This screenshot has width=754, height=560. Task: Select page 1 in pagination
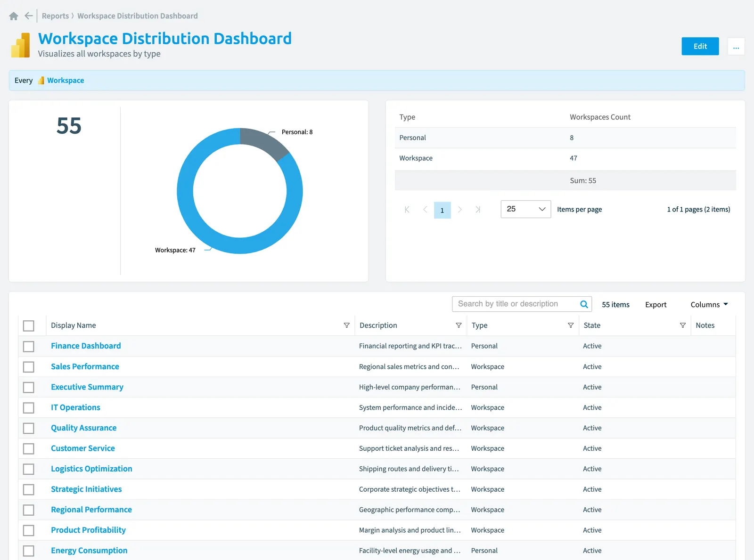tap(442, 210)
